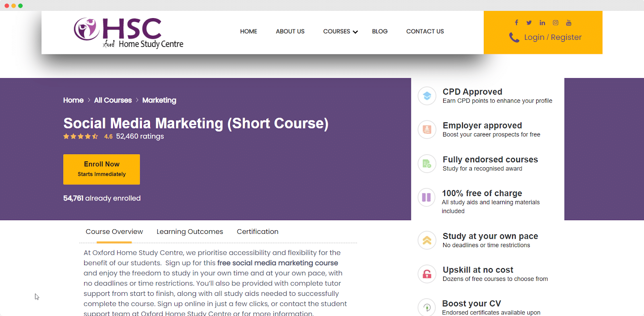
Task: Click the macOS green maximize dot
Action: 21,6
